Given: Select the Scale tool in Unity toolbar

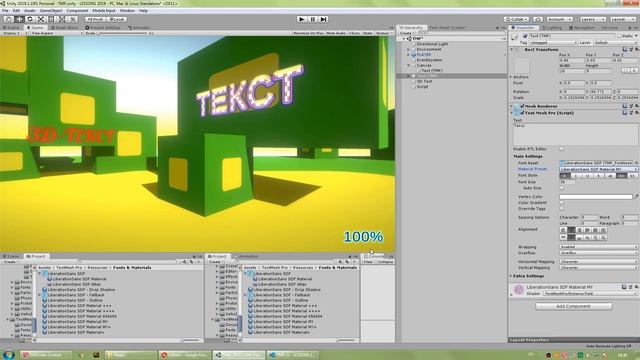Looking at the screenshot, I should (x=41, y=19).
